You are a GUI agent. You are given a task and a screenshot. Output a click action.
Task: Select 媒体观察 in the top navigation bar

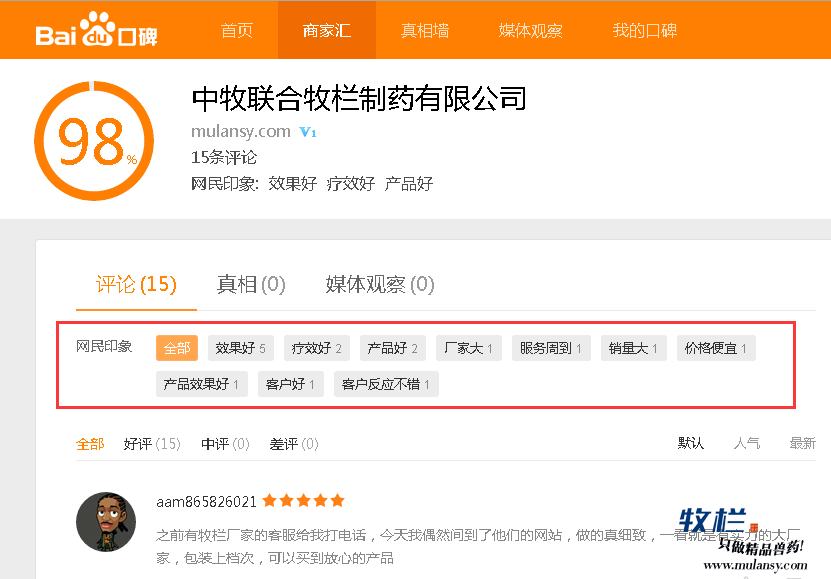531,30
